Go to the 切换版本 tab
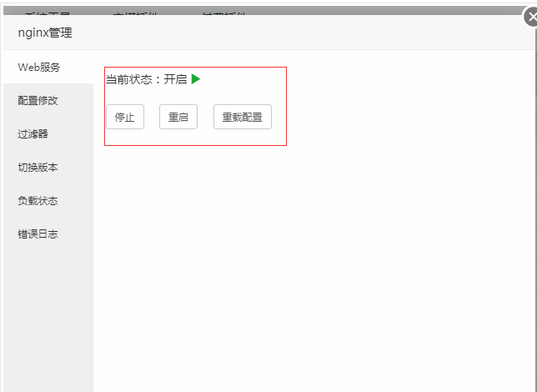The height and width of the screenshot is (392, 537). [48, 167]
